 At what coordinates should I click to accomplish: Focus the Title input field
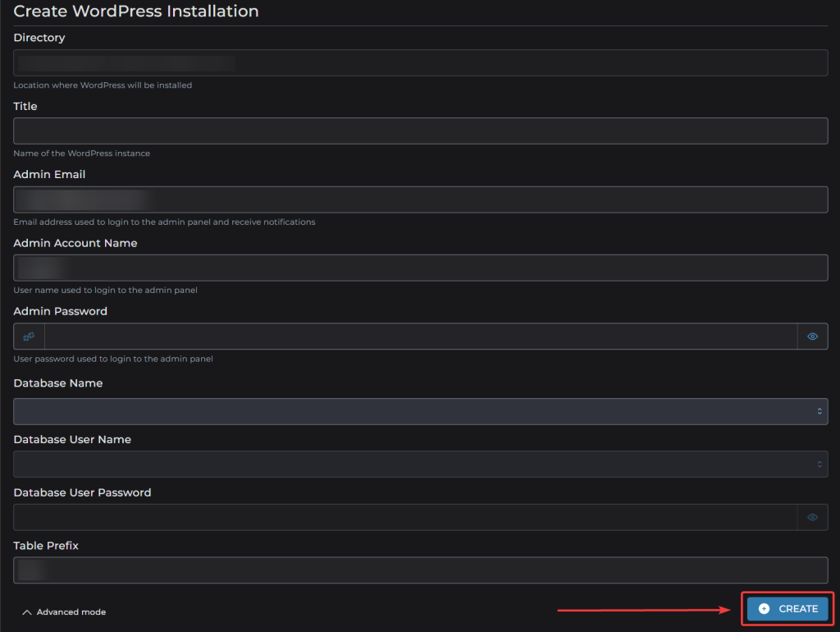point(421,131)
